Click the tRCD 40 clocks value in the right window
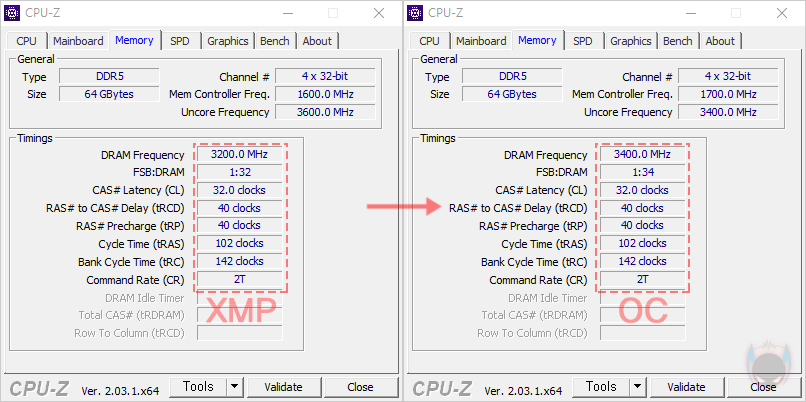 (x=643, y=208)
